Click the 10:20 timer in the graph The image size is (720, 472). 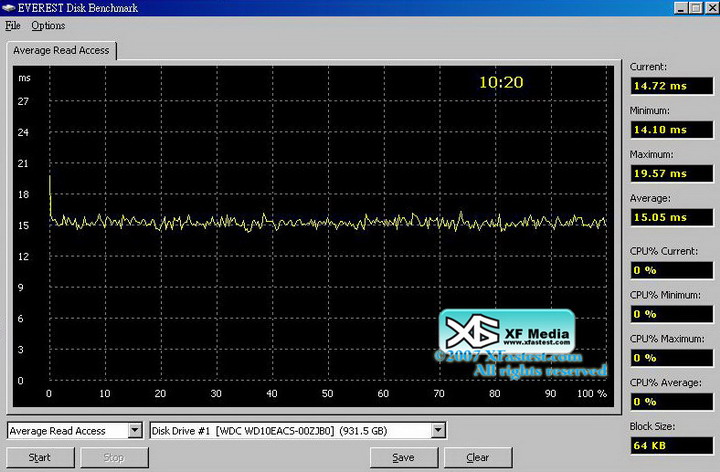[x=501, y=83]
